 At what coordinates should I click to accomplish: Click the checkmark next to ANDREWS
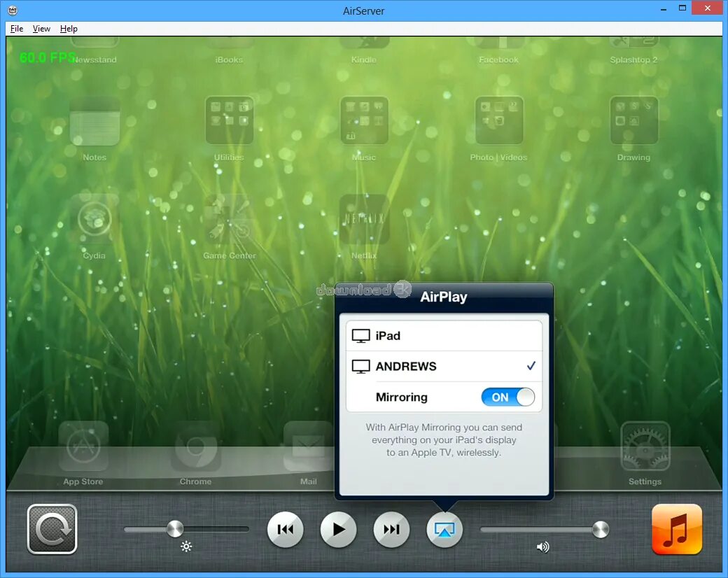point(531,366)
